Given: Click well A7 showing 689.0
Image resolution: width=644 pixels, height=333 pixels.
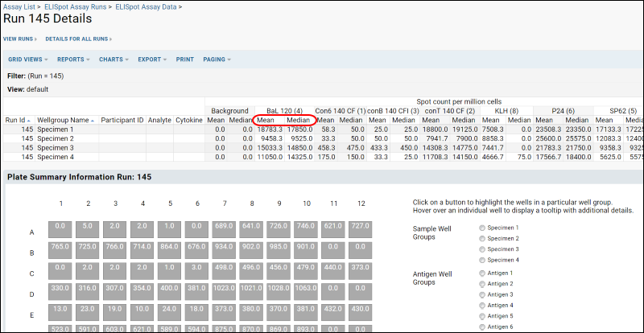Looking at the screenshot, I should (225, 229).
